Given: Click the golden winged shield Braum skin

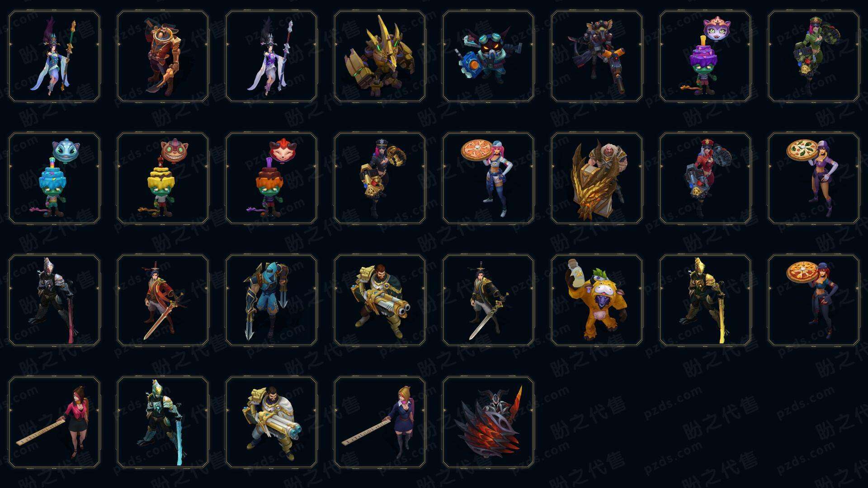Looking at the screenshot, I should click(x=597, y=178).
